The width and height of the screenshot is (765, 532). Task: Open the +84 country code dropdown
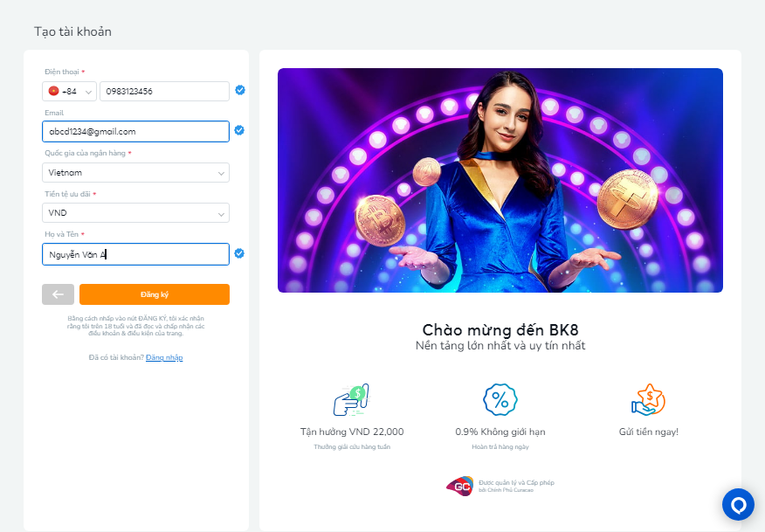[69, 91]
